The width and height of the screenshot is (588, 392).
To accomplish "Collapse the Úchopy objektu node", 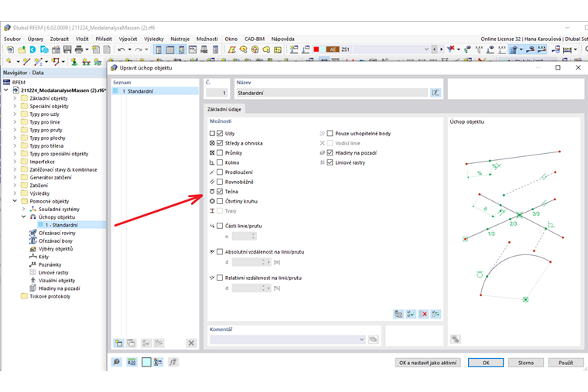I will (24, 217).
